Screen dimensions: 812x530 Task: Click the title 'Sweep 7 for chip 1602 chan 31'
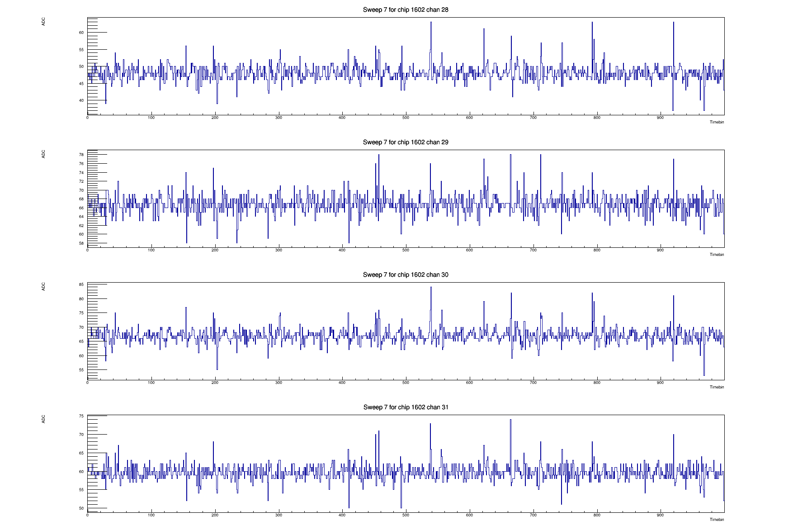point(406,407)
